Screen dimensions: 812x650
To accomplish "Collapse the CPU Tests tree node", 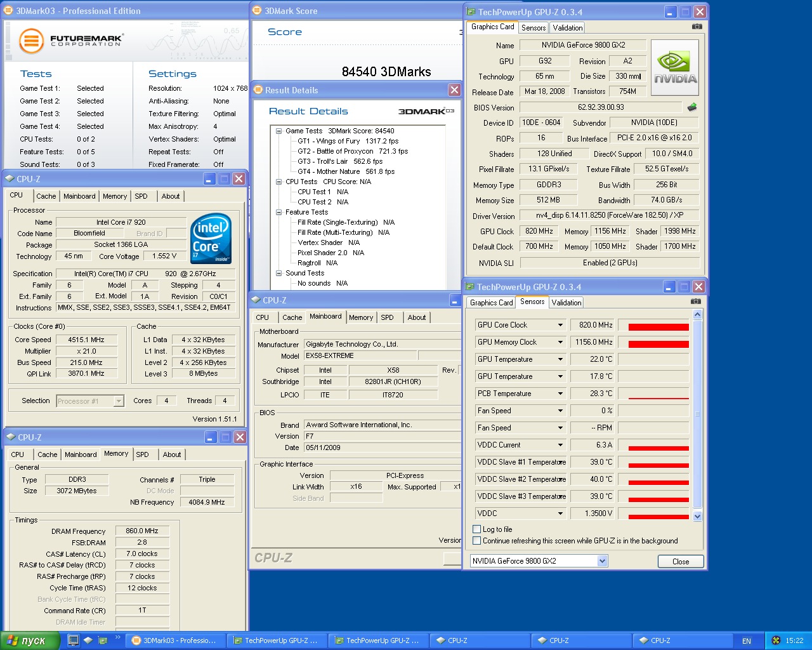I will [278, 182].
